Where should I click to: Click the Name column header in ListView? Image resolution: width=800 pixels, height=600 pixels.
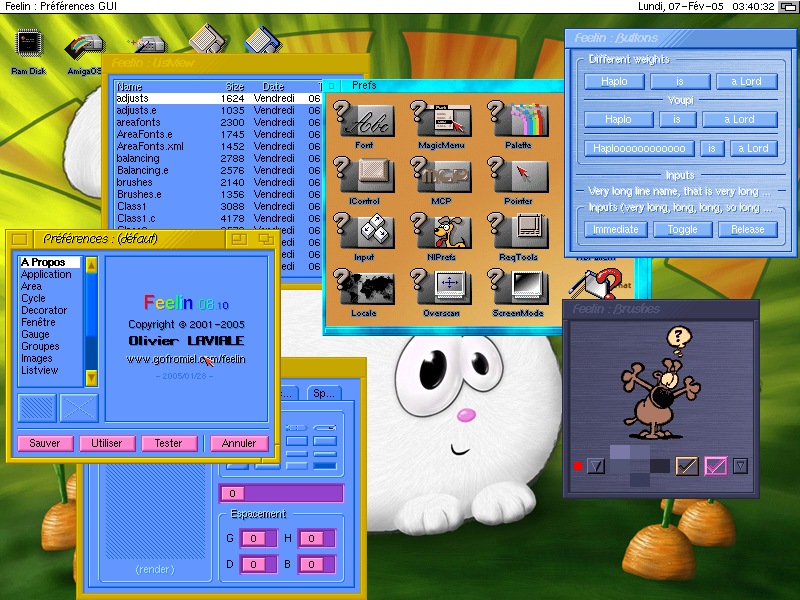130,87
